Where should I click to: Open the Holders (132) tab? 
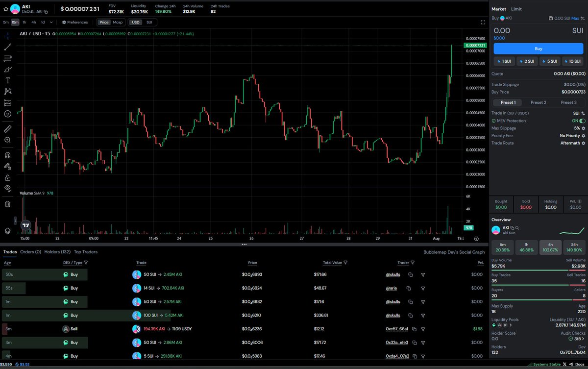[x=57, y=252]
